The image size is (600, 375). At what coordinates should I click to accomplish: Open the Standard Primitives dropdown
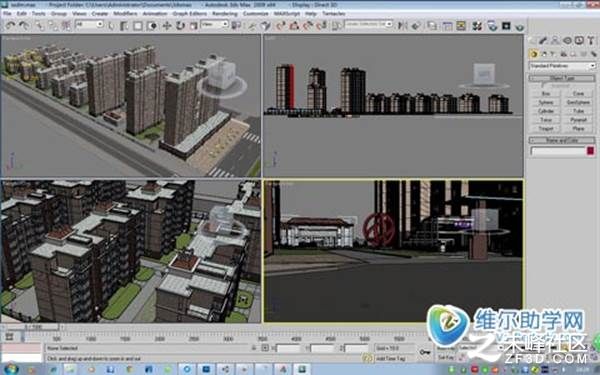coord(562,66)
